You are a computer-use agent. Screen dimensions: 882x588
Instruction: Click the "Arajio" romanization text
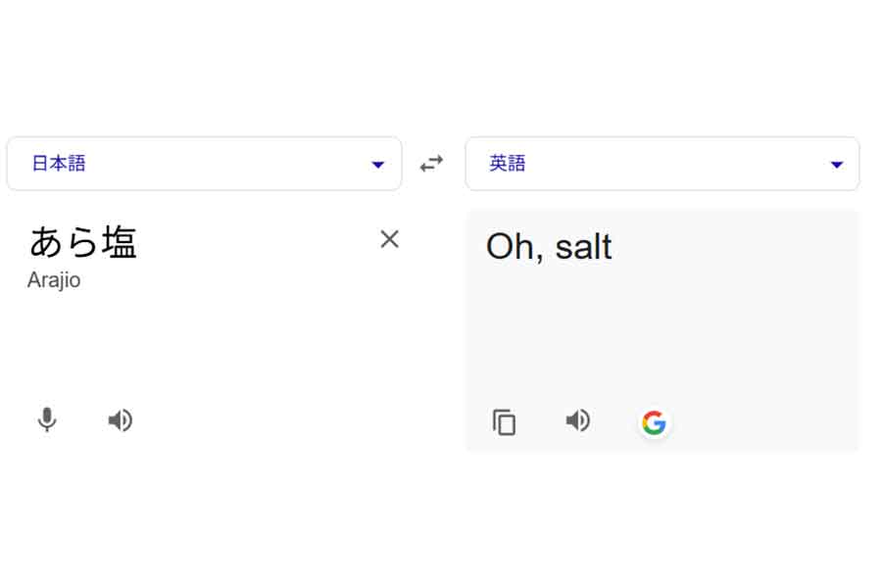(54, 280)
